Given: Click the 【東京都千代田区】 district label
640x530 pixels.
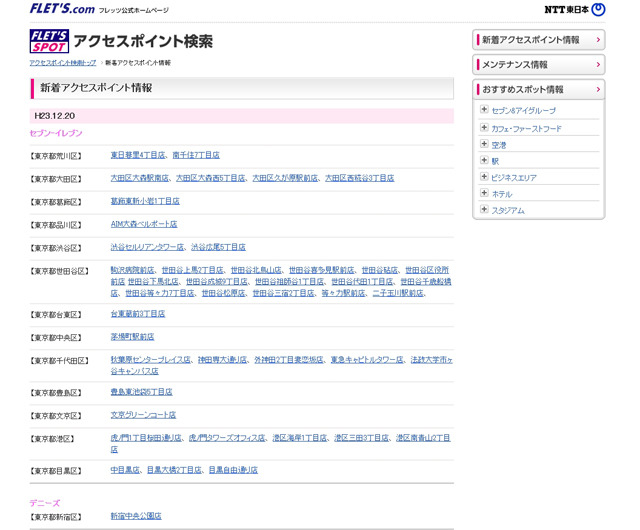Looking at the screenshot, I should pyautogui.click(x=59, y=361).
